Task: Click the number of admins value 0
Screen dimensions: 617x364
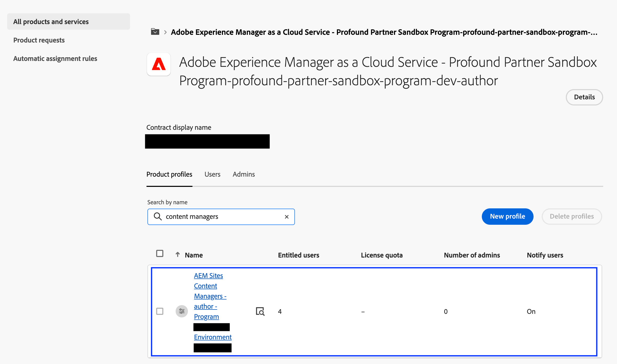Action: [x=446, y=312]
